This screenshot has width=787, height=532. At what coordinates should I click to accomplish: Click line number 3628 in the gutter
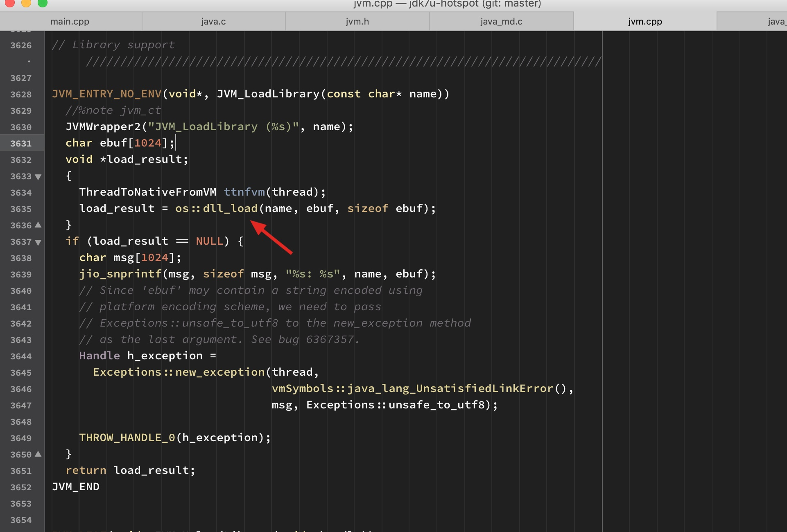(21, 94)
